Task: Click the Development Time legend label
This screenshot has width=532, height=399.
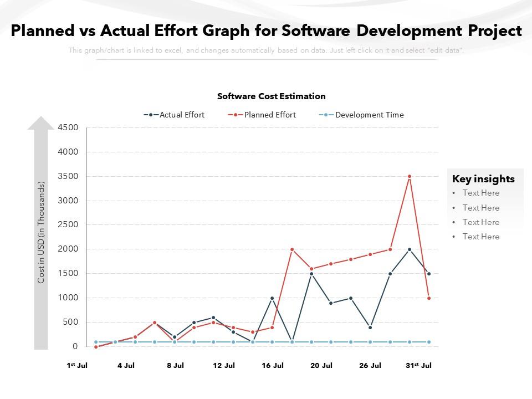Action: 369,115
